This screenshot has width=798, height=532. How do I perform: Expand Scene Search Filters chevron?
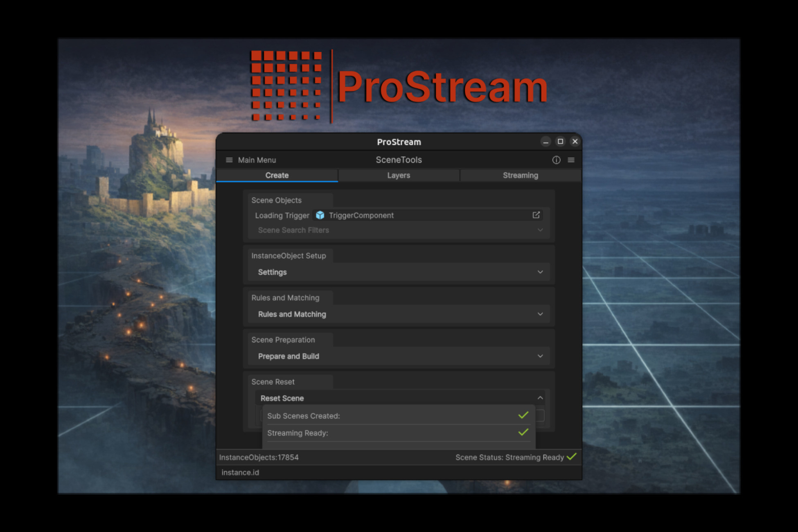point(540,230)
